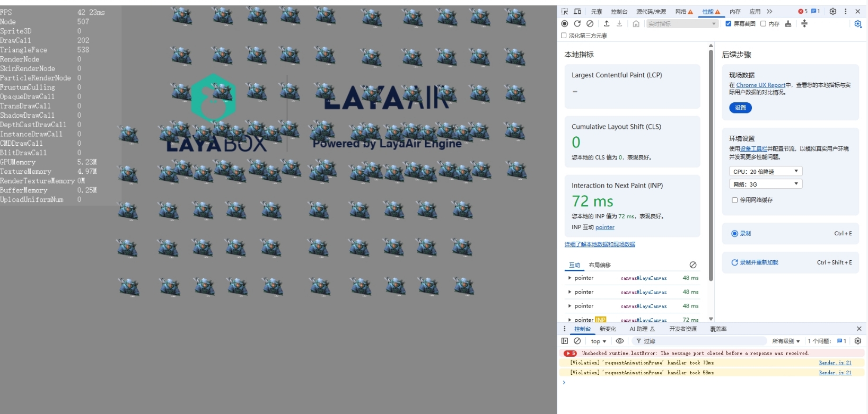Open the AI 助理 drawer tab
The height and width of the screenshot is (414, 868).
[x=642, y=329]
